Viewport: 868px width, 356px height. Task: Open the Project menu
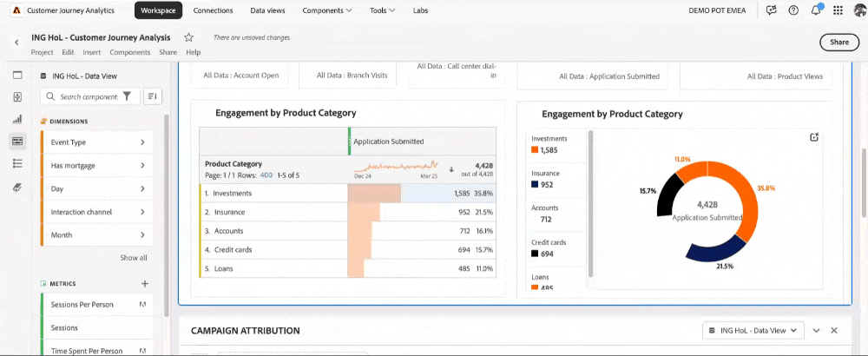click(x=42, y=52)
